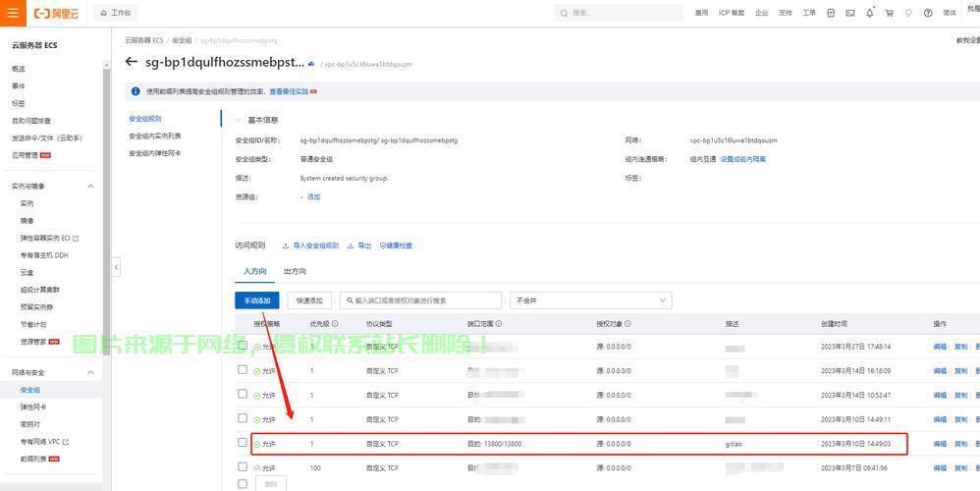Open ICP 备案 in top bar
980x491 pixels.
coord(732,13)
